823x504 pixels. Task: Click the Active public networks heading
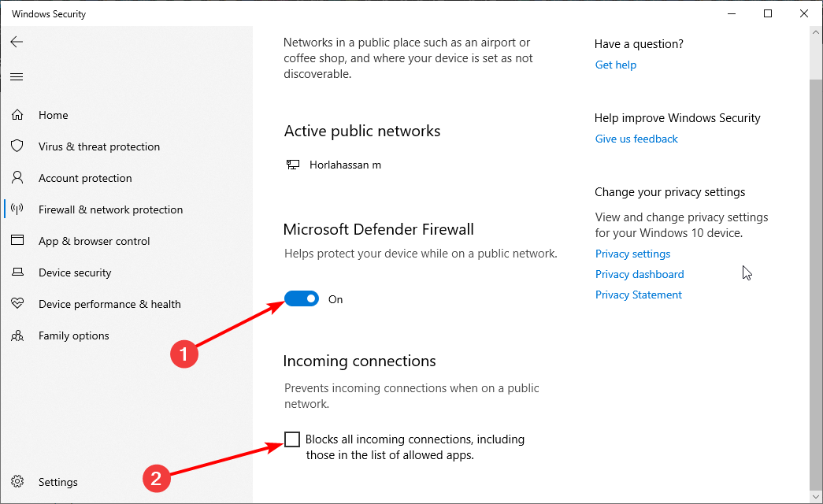pyautogui.click(x=362, y=132)
